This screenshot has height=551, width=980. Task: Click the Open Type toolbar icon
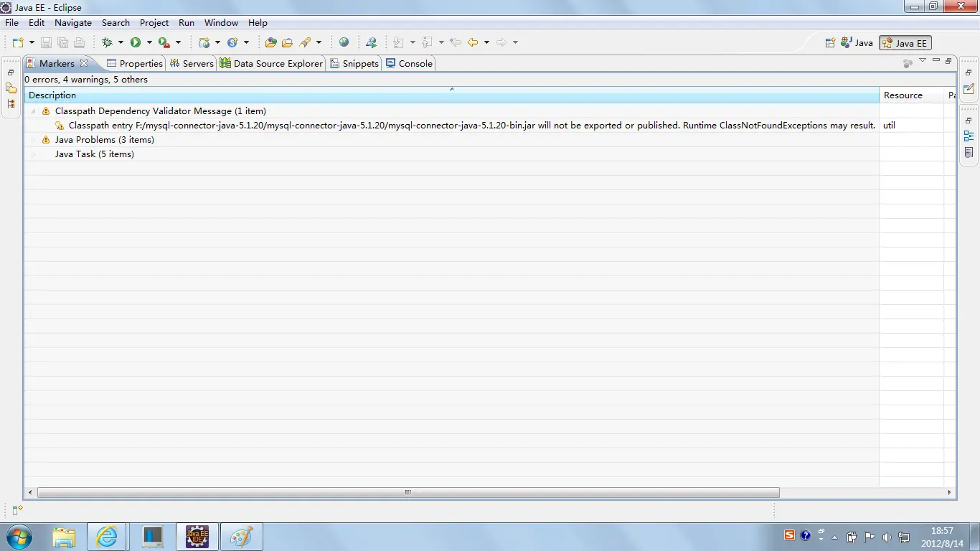click(x=270, y=43)
